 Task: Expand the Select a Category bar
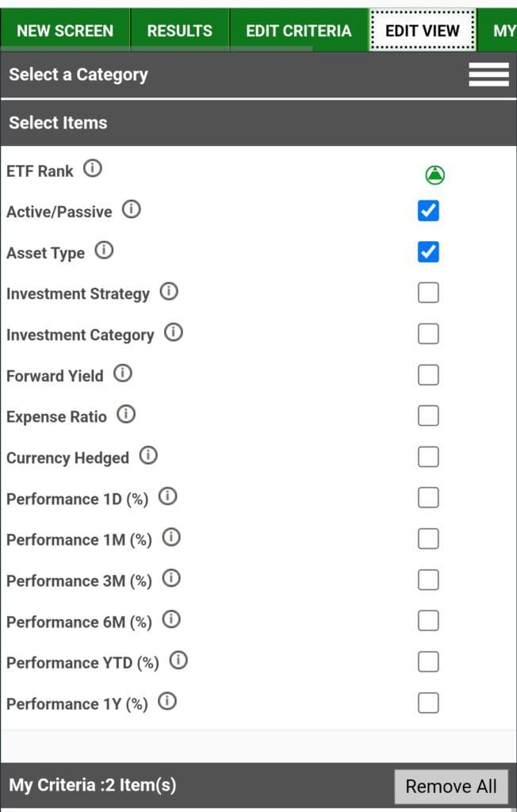click(x=79, y=75)
